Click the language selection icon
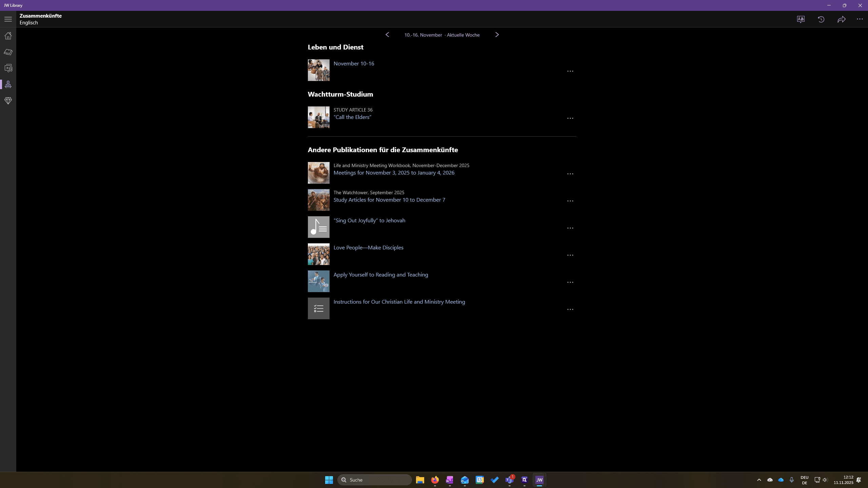This screenshot has height=488, width=868. pyautogui.click(x=801, y=19)
